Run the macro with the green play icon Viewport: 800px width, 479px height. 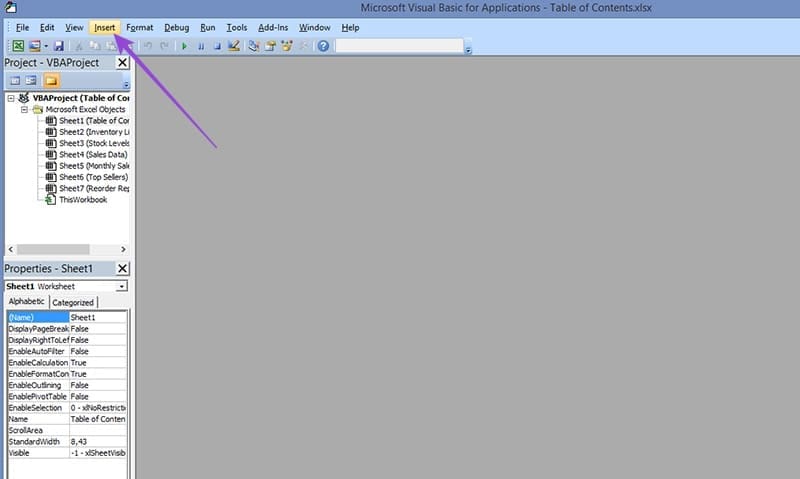pyautogui.click(x=185, y=46)
